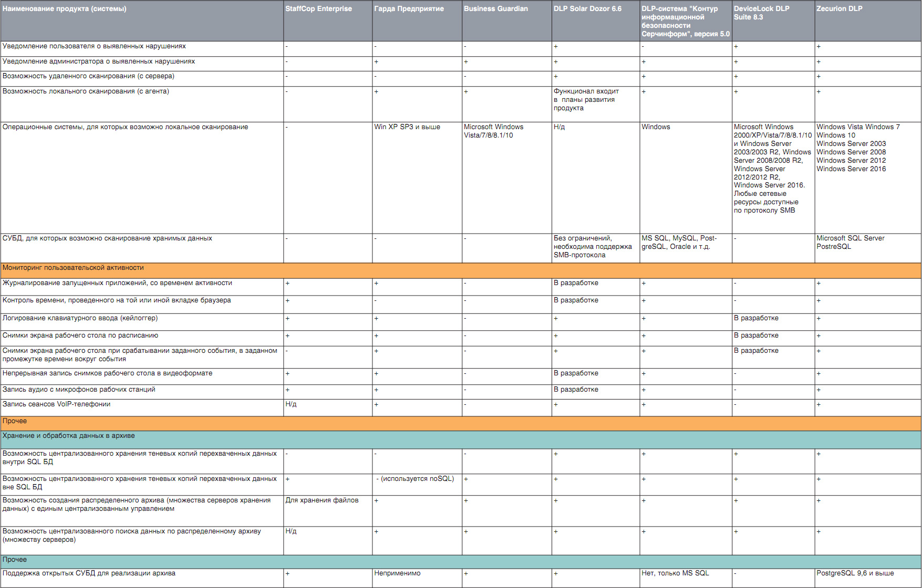The width and height of the screenshot is (922, 588).
Task: Select the DeviceLock cell listing Windows 2000/XP/Vista versions
Action: pyautogui.click(x=773, y=178)
